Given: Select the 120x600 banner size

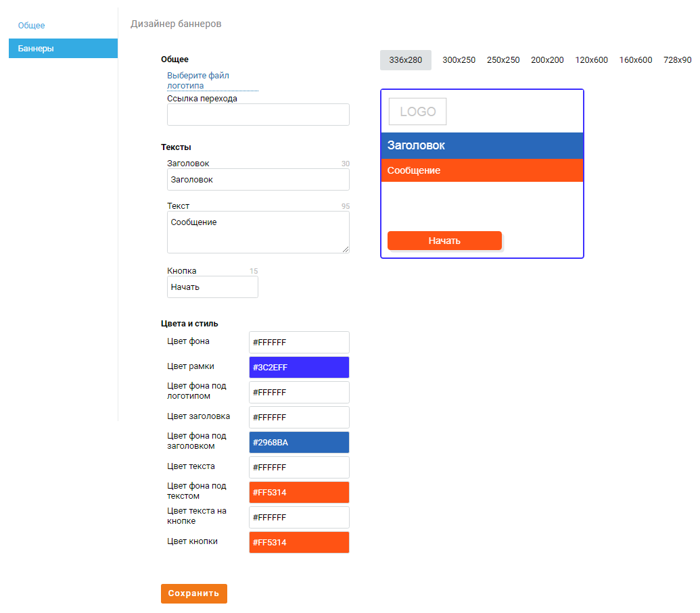Looking at the screenshot, I should [591, 59].
